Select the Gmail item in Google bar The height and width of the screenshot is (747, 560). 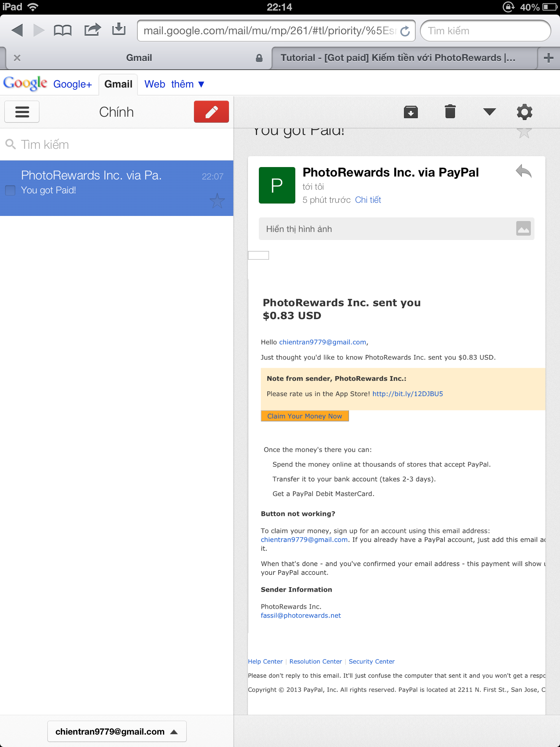click(118, 84)
